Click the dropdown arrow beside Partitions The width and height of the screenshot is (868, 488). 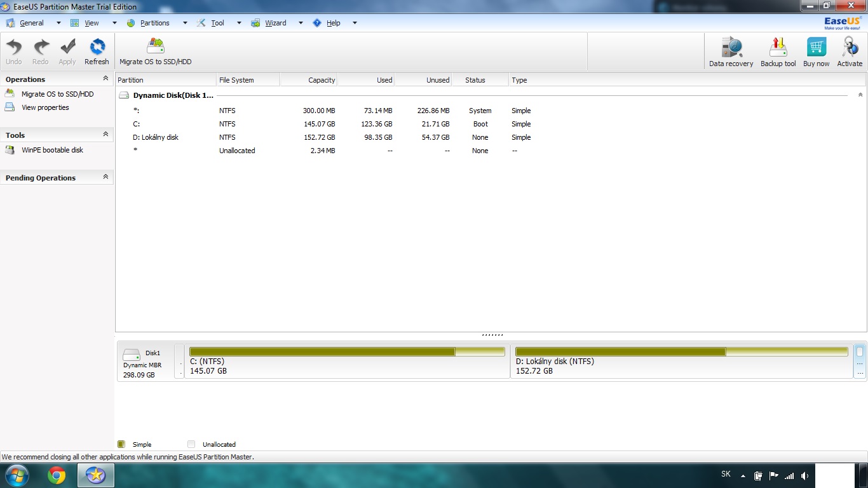[185, 23]
